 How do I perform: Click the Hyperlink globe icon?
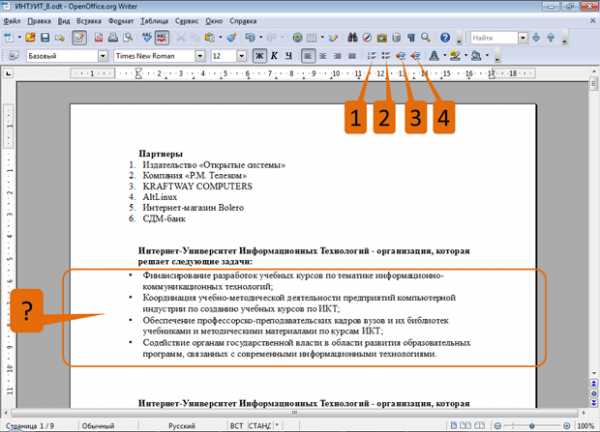pos(297,37)
